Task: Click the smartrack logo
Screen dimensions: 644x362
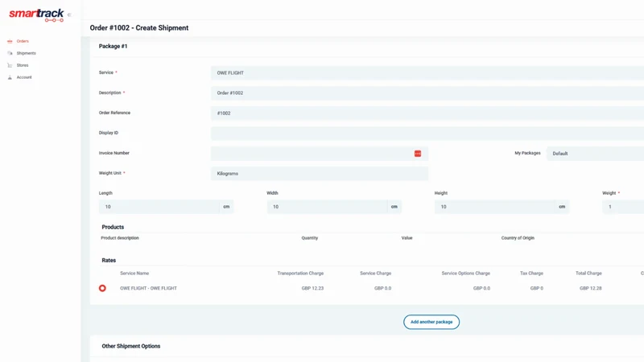Action: coord(36,15)
